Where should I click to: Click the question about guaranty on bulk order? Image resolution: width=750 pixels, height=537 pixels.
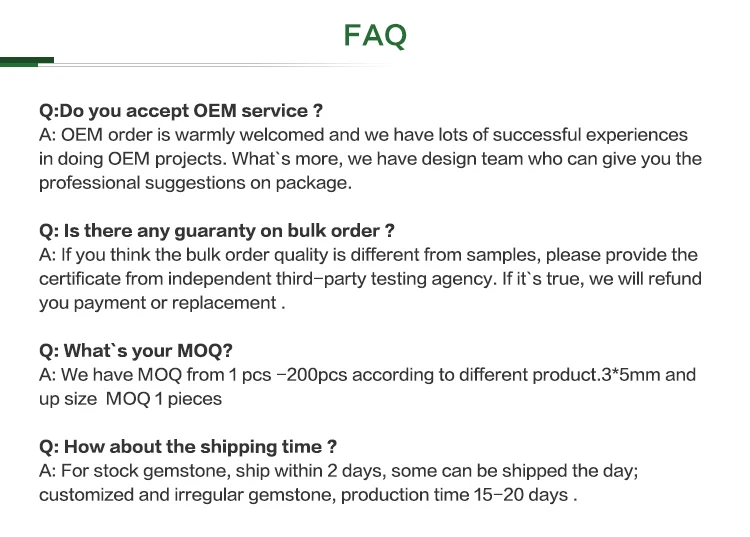coord(217,230)
